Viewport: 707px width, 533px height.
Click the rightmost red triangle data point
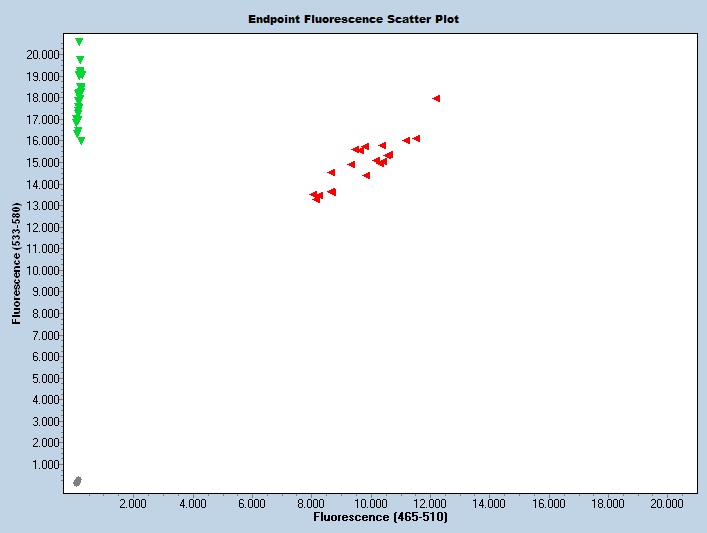click(x=436, y=98)
